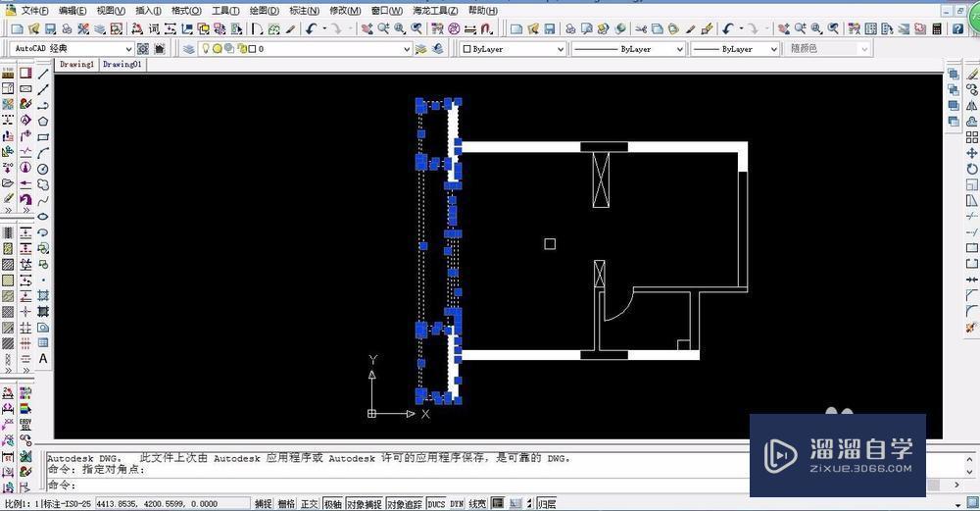This screenshot has height=511, width=980.
Task: Click the Cut scissors icon on the right toolbar
Action: click(641, 28)
